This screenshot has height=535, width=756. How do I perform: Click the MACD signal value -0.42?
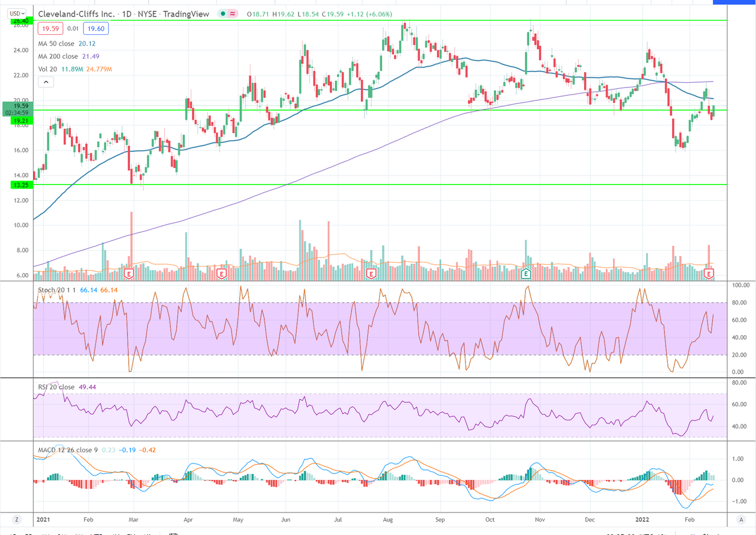click(x=148, y=450)
